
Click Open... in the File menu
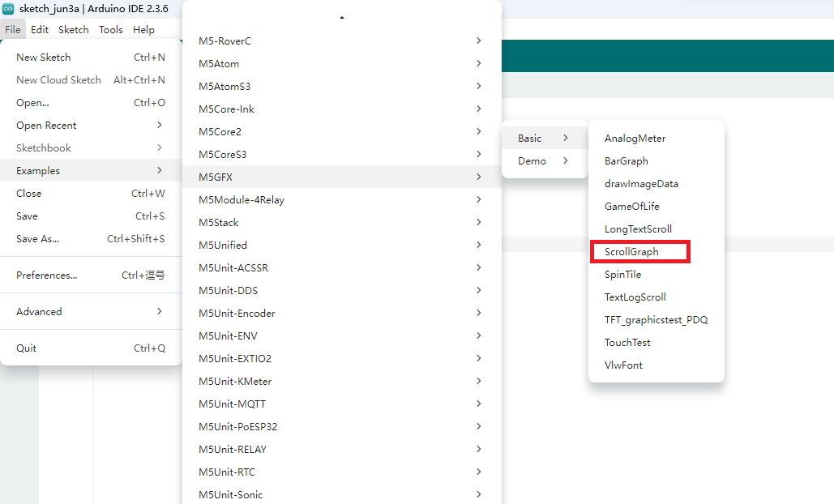click(x=91, y=103)
